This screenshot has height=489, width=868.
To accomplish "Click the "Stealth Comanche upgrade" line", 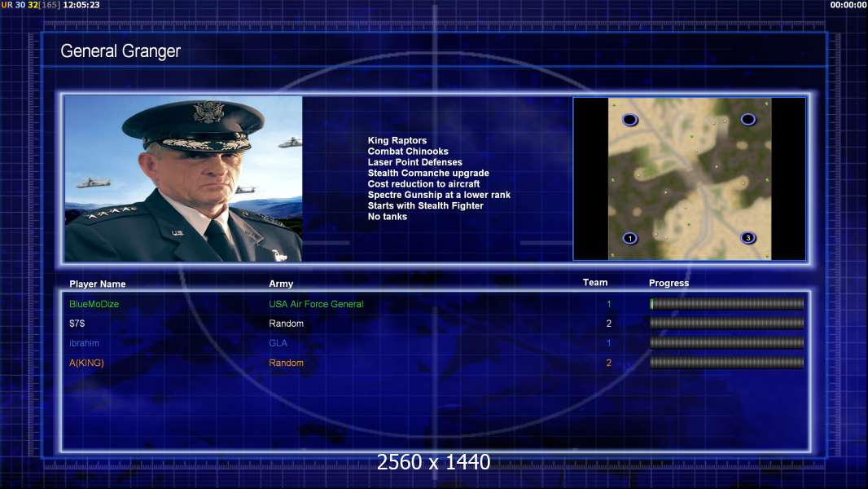I will click(428, 173).
